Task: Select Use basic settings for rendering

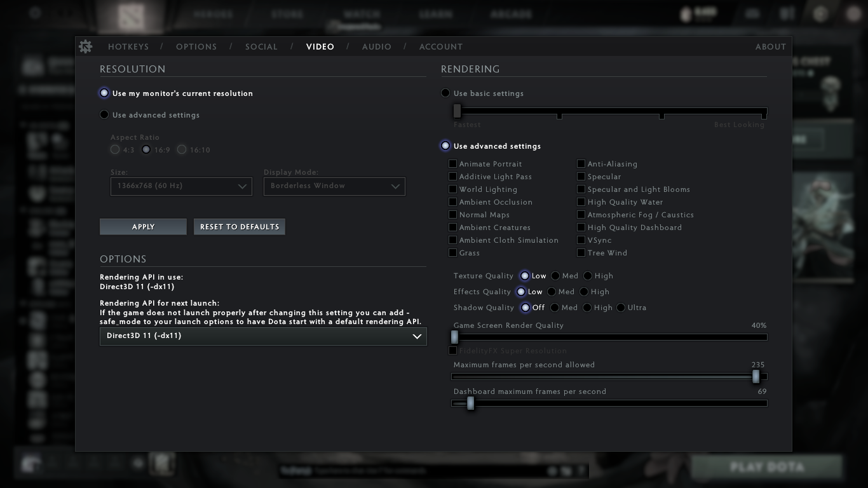Action: point(445,93)
